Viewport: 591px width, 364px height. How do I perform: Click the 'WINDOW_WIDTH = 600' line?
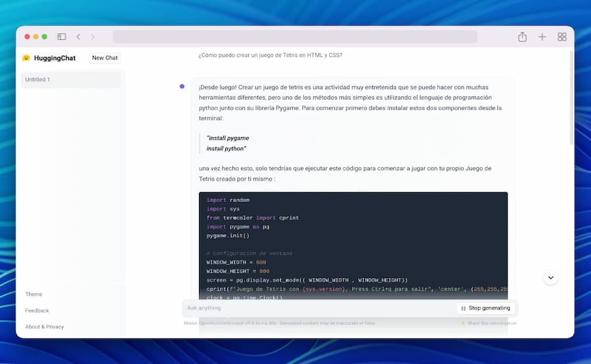pyautogui.click(x=236, y=262)
